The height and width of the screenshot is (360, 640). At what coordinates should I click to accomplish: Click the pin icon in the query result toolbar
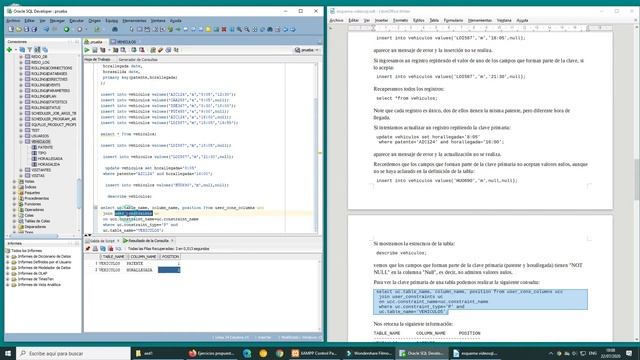pos(87,248)
